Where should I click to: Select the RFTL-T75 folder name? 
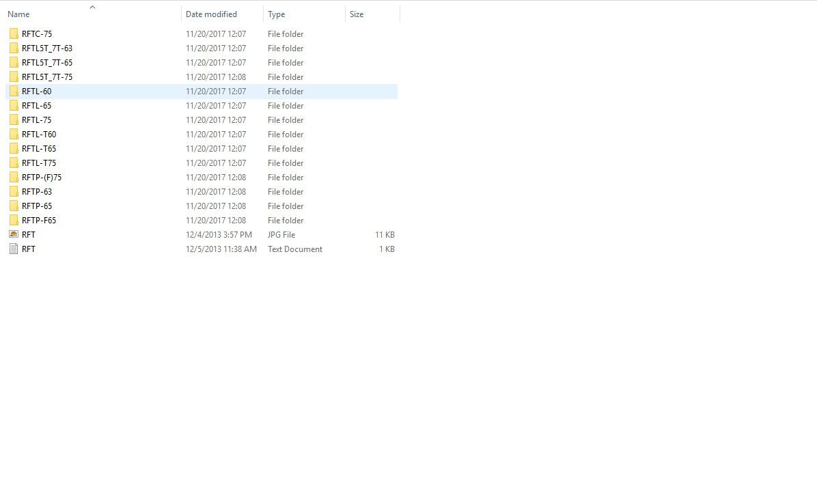click(39, 163)
